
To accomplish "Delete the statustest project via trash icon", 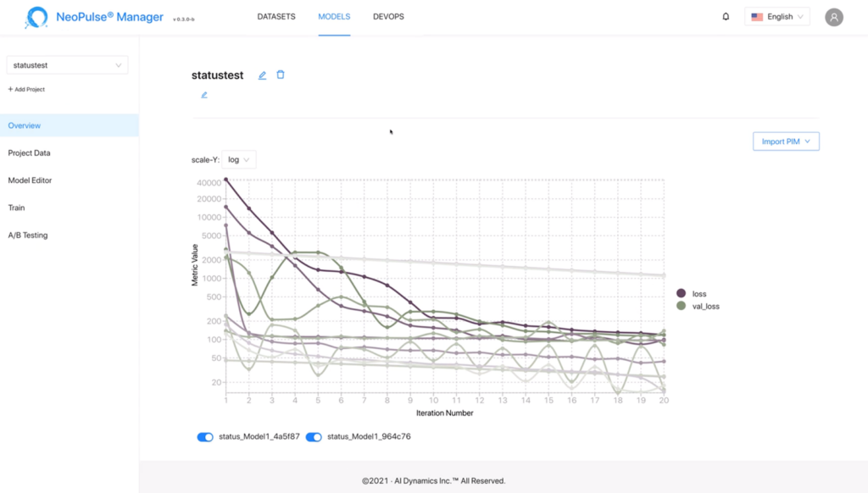I will (x=281, y=75).
